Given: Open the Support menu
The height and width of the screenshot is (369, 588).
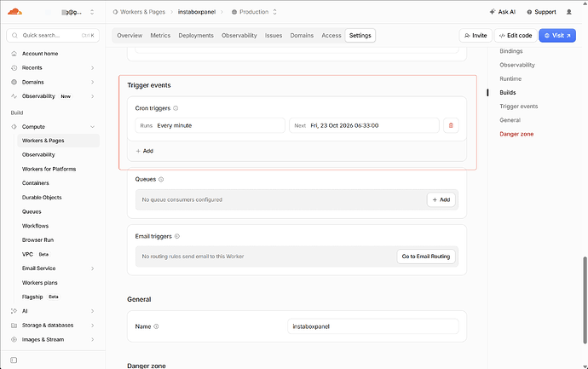Looking at the screenshot, I should pyautogui.click(x=541, y=12).
